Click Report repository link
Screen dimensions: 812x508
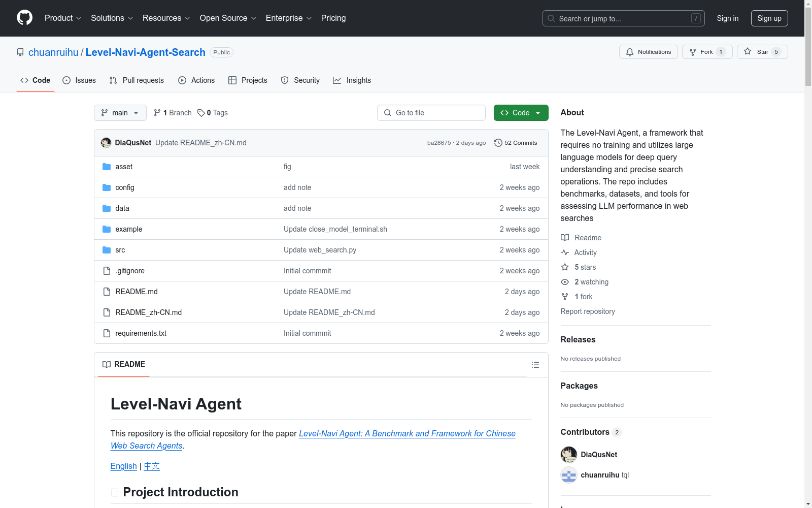click(x=588, y=311)
